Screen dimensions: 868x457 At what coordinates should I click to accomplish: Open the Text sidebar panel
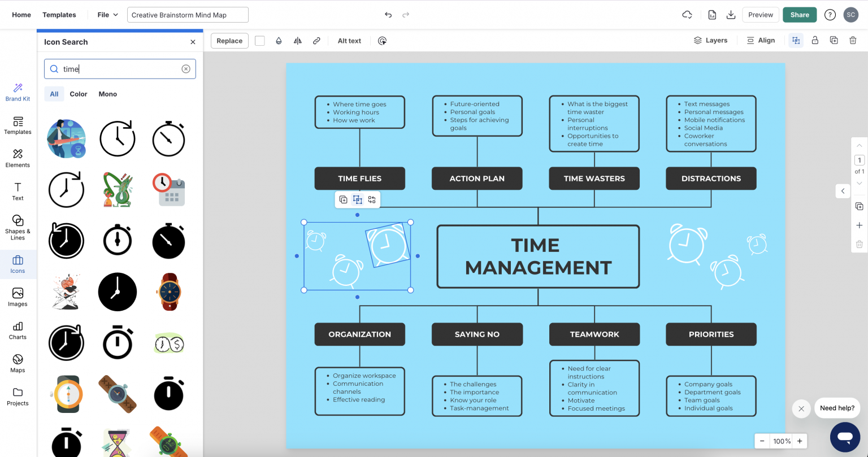(x=18, y=191)
